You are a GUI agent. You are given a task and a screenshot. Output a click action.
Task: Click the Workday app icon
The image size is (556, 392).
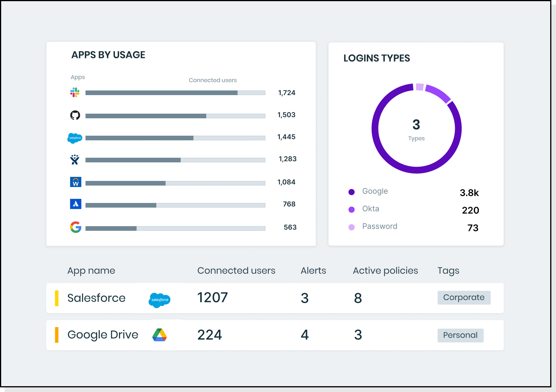pyautogui.click(x=75, y=182)
